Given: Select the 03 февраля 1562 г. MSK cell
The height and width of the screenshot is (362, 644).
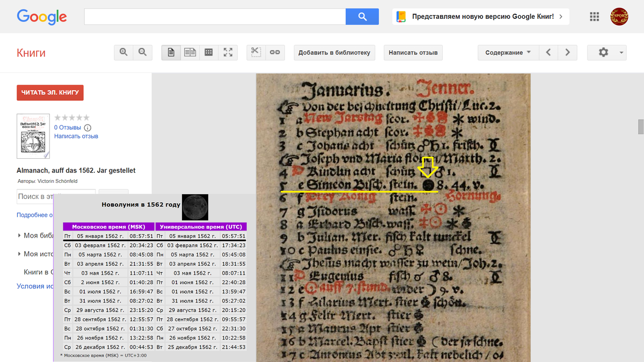Looking at the screenshot, I should pyautogui.click(x=100, y=245).
